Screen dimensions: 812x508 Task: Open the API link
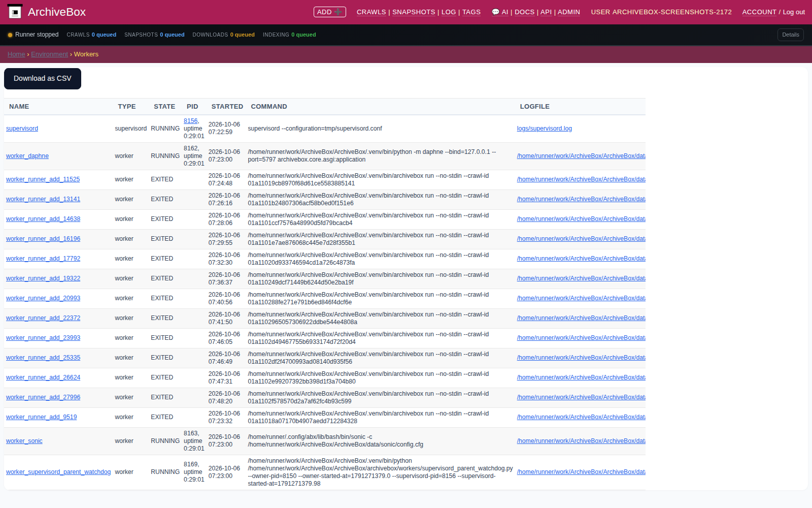[x=546, y=12]
